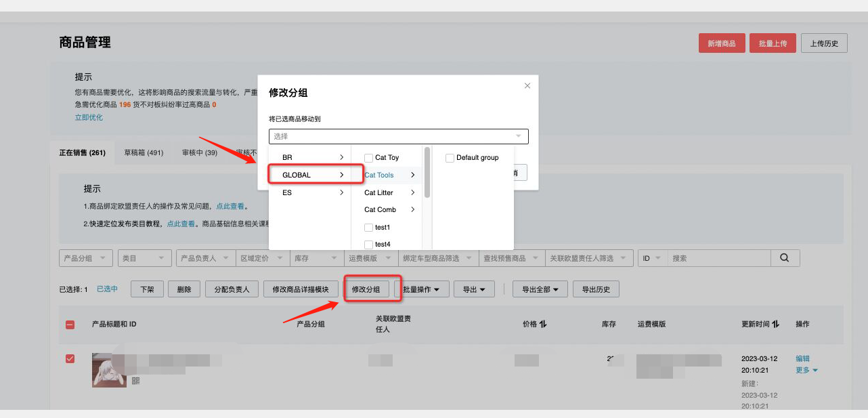Close the 修改分组 dialog with X
Screen dimensions: 868x418
pyautogui.click(x=527, y=86)
